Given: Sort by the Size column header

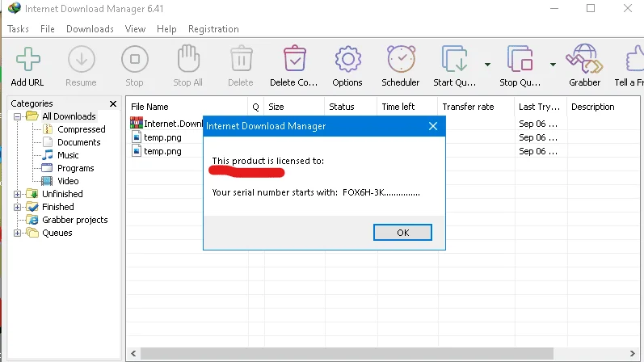Looking at the screenshot, I should point(294,107).
